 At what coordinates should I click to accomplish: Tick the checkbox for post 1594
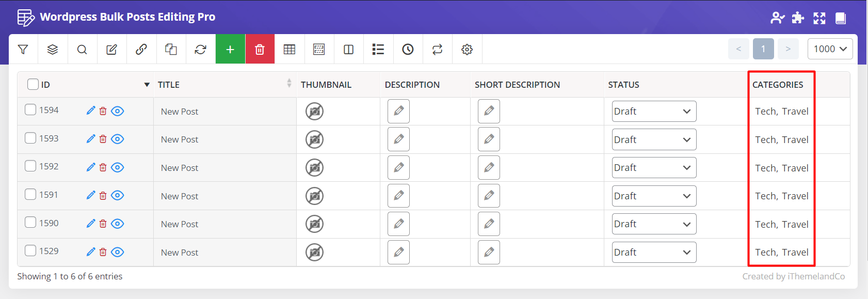31,109
